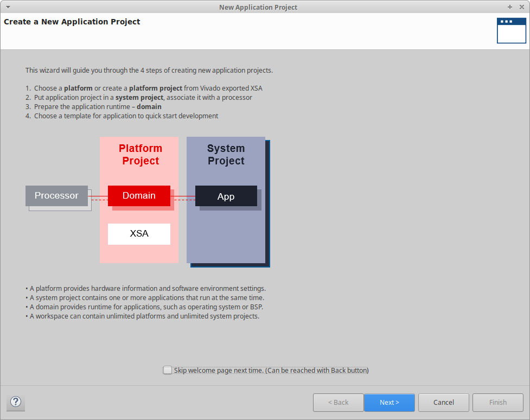Screen dimensions: 530x420
Task: Click the wizard window banner icon
Action: (x=511, y=30)
